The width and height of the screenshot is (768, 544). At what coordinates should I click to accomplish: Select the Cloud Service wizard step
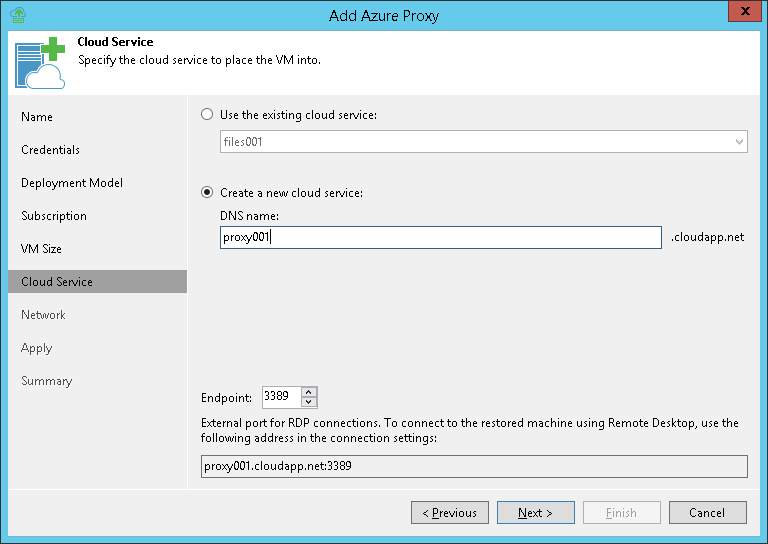97,282
